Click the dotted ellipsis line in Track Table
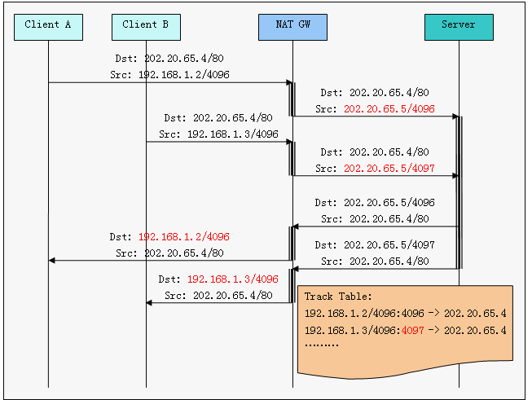 coord(322,345)
